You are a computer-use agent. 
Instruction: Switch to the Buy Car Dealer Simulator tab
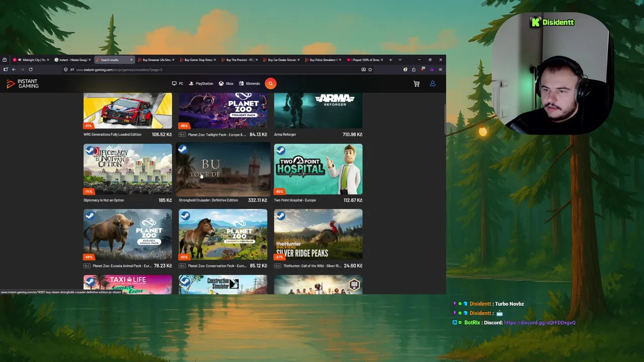tap(281, 60)
